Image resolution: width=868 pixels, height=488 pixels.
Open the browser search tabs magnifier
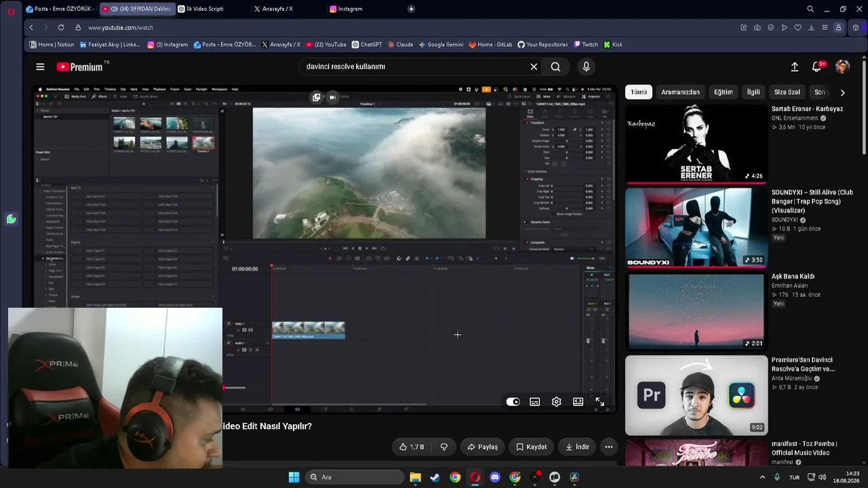(x=810, y=9)
